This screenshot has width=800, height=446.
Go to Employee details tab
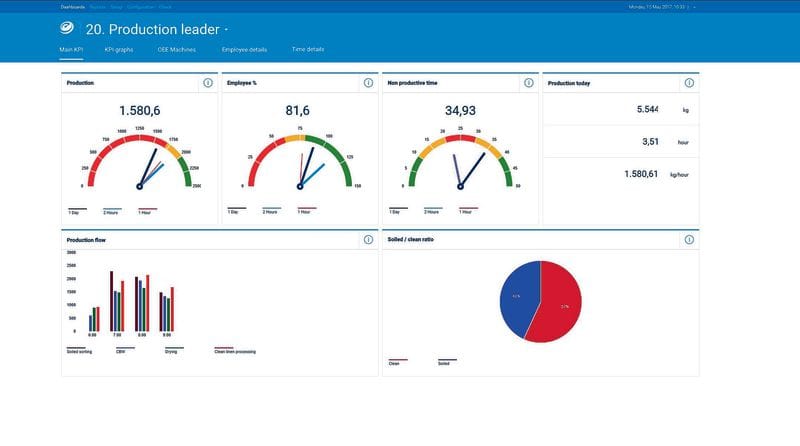[x=244, y=49]
